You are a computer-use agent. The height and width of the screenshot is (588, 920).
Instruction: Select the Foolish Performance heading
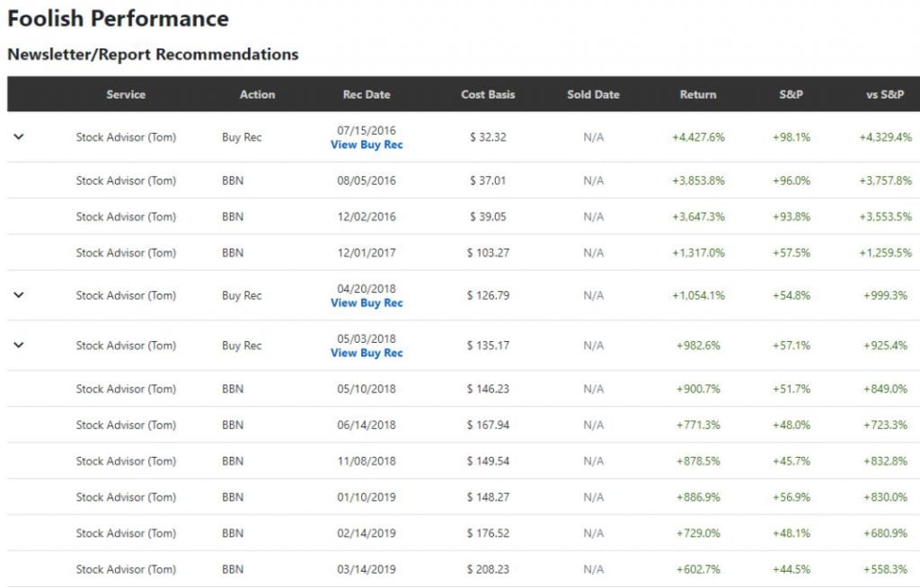click(118, 19)
